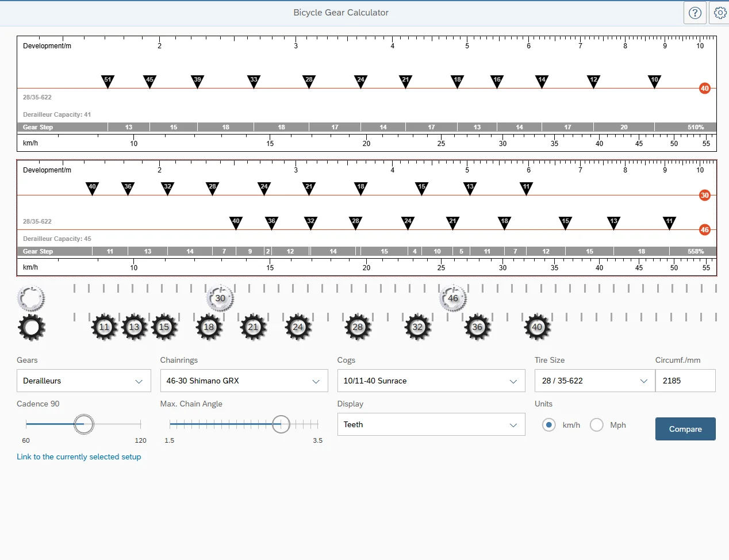Select the 40-tooth cog icon
Viewport: 729px width, 560px height.
(x=537, y=327)
